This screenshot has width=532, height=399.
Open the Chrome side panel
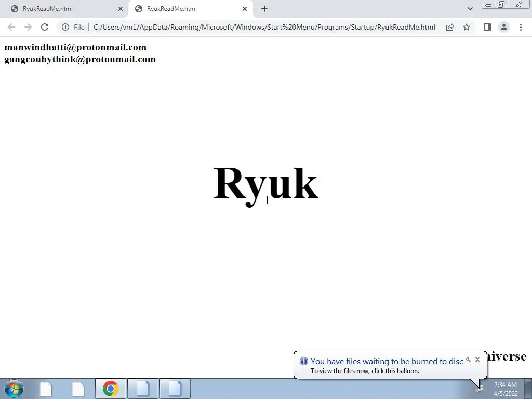(487, 27)
